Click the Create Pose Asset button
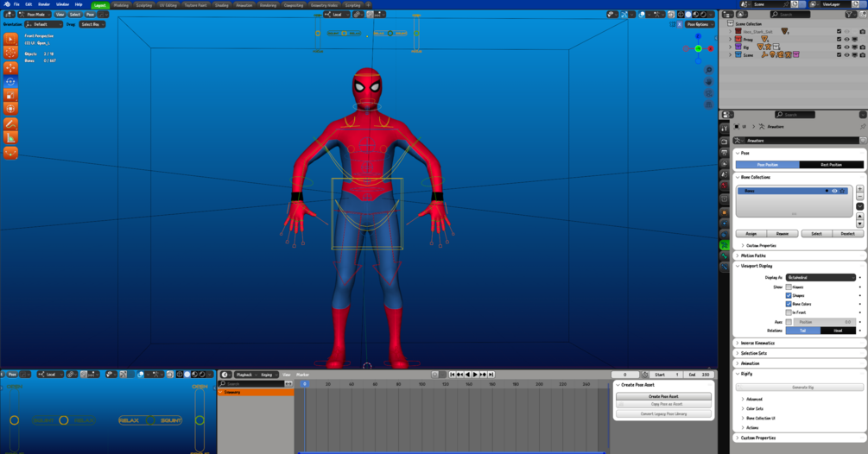868x454 pixels. (663, 396)
